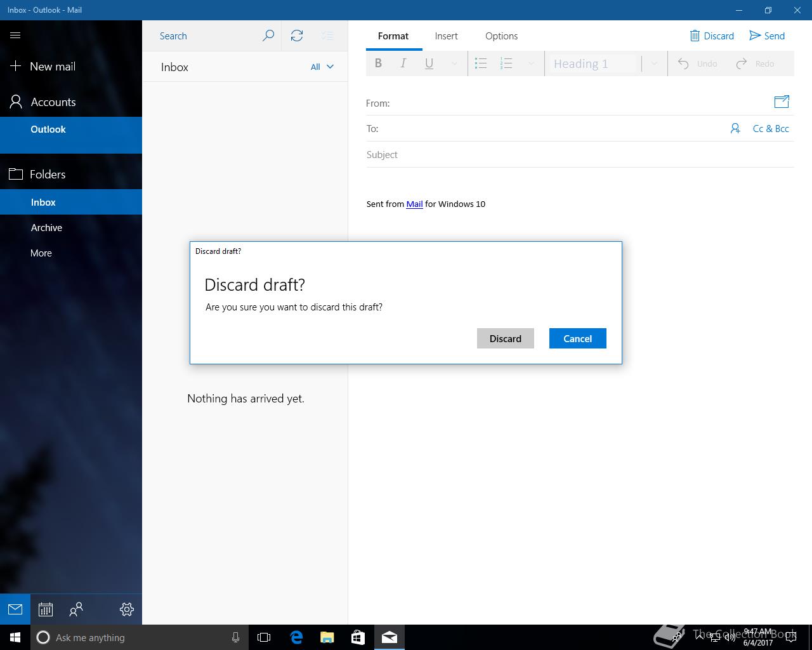Show More folders
This screenshot has width=812, height=650.
pos(71,253)
